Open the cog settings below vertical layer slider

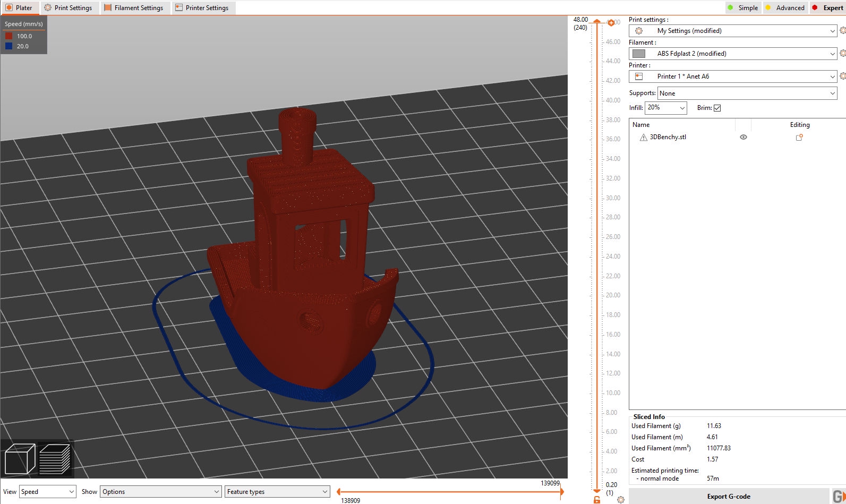point(620,500)
